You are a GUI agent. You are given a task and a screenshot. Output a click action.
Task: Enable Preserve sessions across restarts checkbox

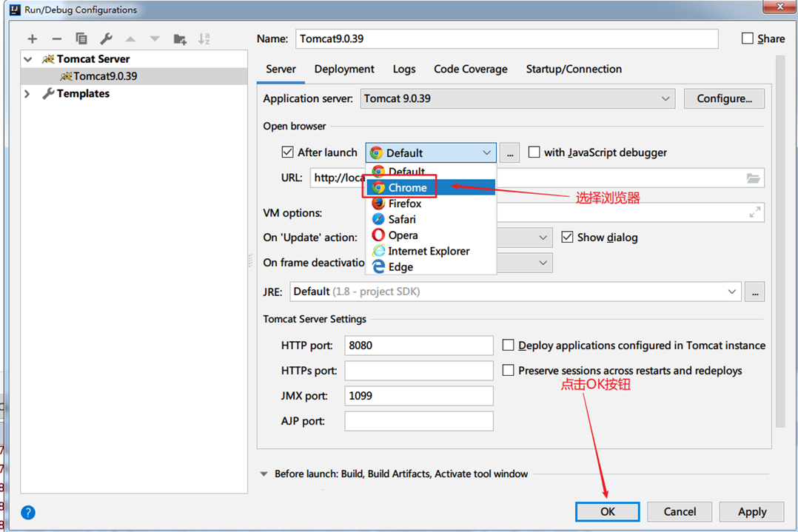(508, 370)
